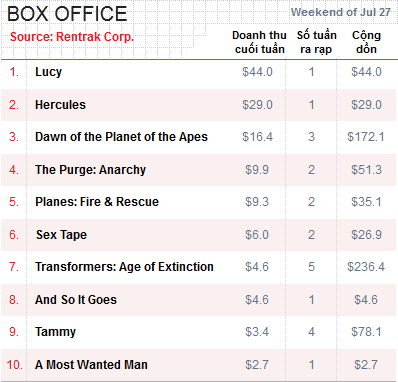Viewport: 398px width, 382px height.
Task: Click the $236.4 cumulative total
Action: (x=366, y=267)
